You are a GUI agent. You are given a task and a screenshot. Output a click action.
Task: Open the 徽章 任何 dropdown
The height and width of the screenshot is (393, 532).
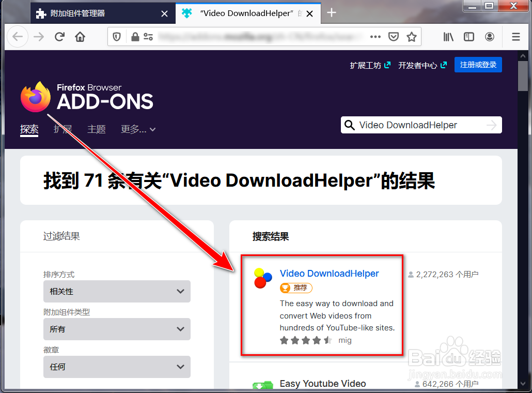click(117, 367)
